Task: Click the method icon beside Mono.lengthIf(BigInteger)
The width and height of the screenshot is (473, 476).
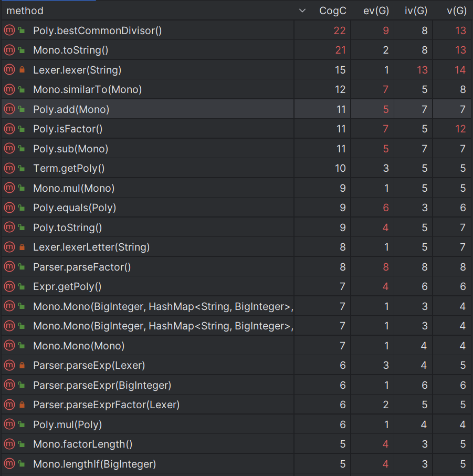Action: pyautogui.click(x=9, y=464)
